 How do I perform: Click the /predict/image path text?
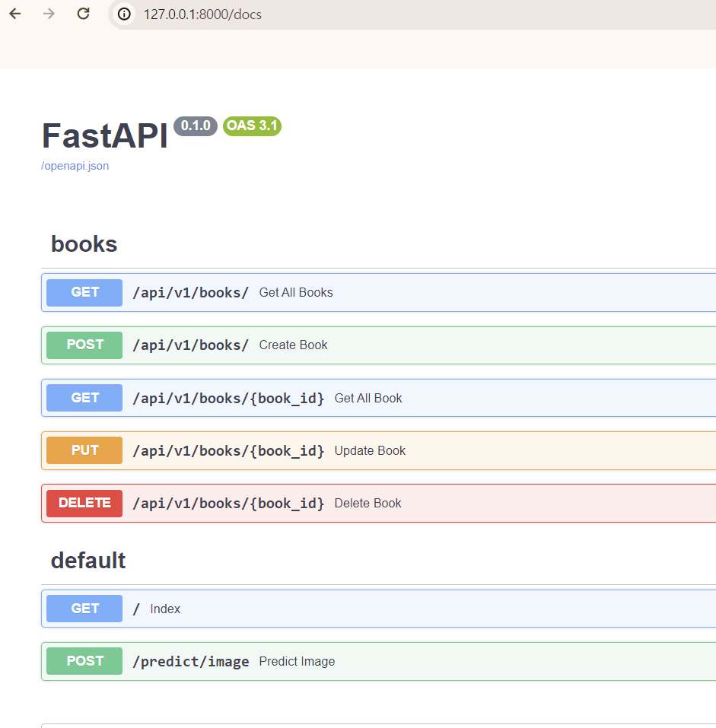point(190,662)
